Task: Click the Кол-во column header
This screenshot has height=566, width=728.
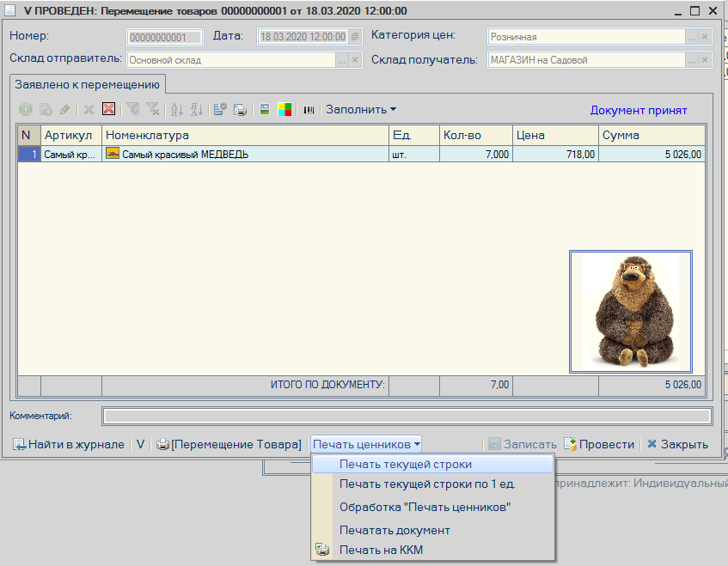Action: coord(476,136)
